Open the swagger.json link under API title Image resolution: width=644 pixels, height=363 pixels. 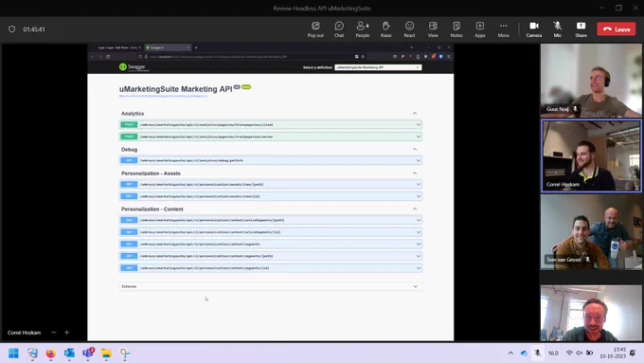pos(163,96)
